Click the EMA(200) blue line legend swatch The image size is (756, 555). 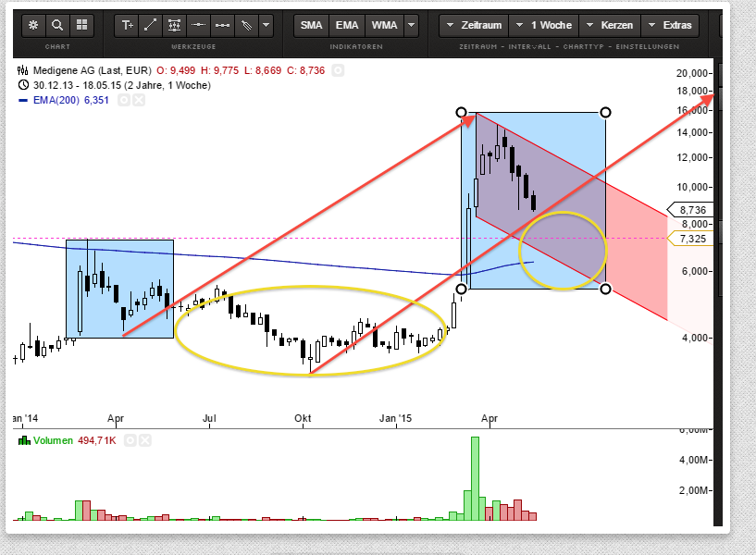pyautogui.click(x=23, y=100)
